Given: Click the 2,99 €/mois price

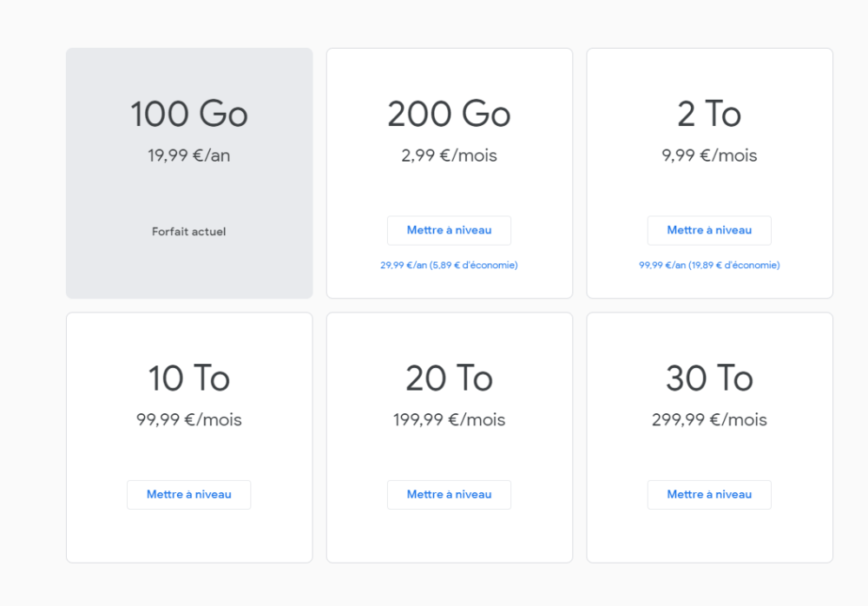Looking at the screenshot, I should 449,156.
